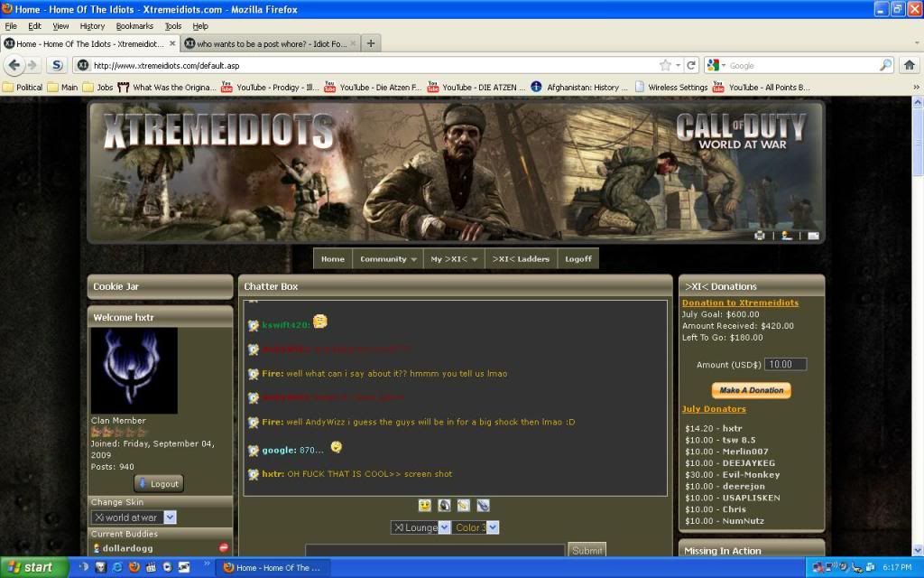Bookmark this page with the star icon

tap(666, 65)
